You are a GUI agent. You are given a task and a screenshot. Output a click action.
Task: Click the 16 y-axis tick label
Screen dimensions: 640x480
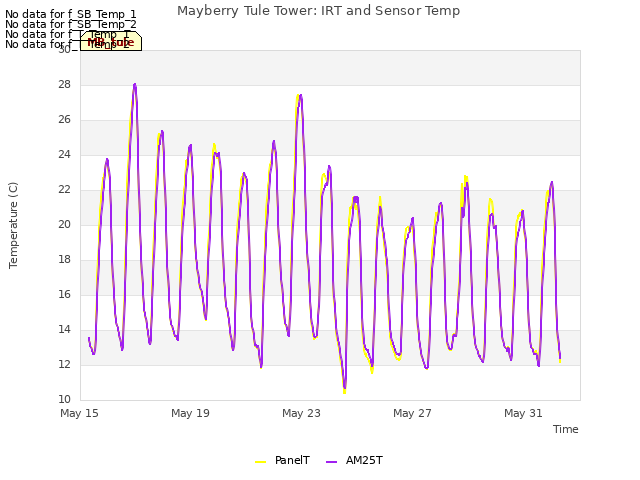point(64,295)
